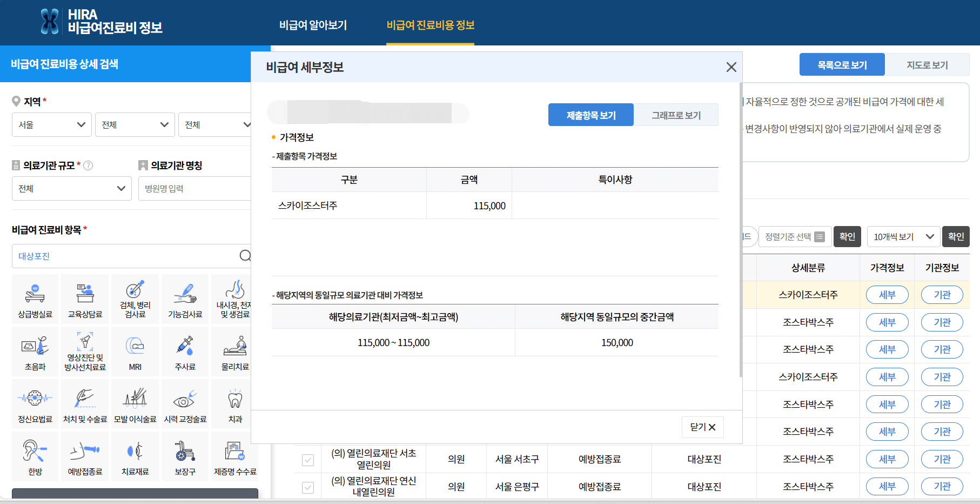Screen dimensions: 980x504
Task: Click the 병원명 입력 hospital name field
Action: click(x=194, y=188)
